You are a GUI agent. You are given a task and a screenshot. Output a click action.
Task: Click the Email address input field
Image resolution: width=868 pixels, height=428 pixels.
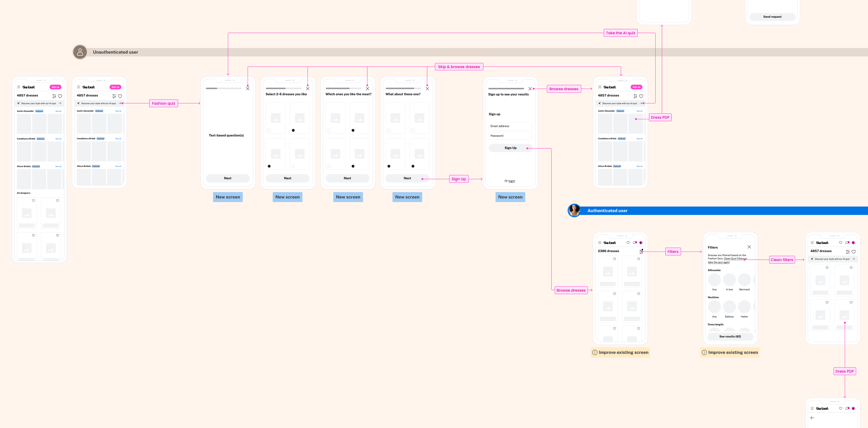[x=510, y=126]
